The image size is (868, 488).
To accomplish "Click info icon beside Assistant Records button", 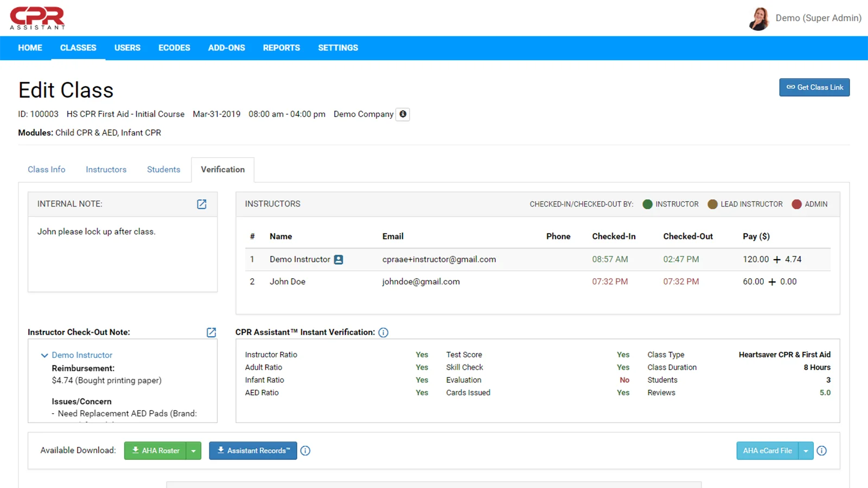I will pyautogui.click(x=305, y=451).
